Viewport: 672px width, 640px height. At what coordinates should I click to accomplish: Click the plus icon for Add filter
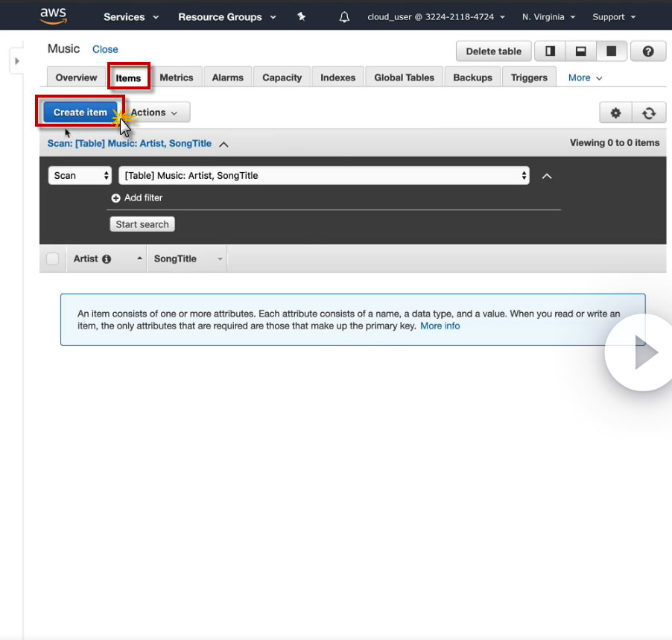[x=115, y=198]
